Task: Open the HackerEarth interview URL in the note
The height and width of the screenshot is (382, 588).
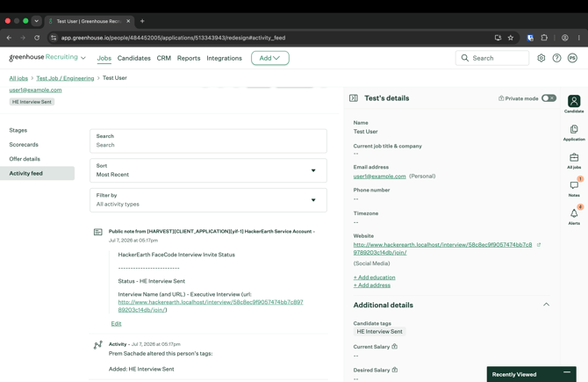Action: click(x=211, y=306)
